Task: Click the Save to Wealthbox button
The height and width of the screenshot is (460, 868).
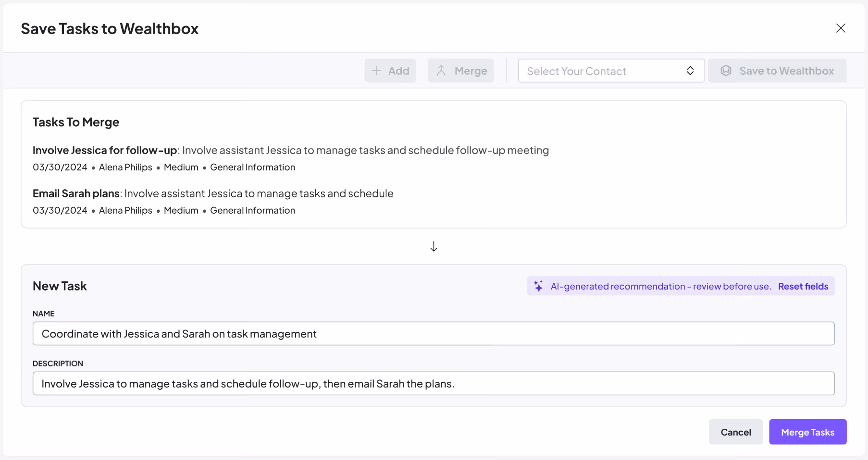Action: pyautogui.click(x=777, y=71)
